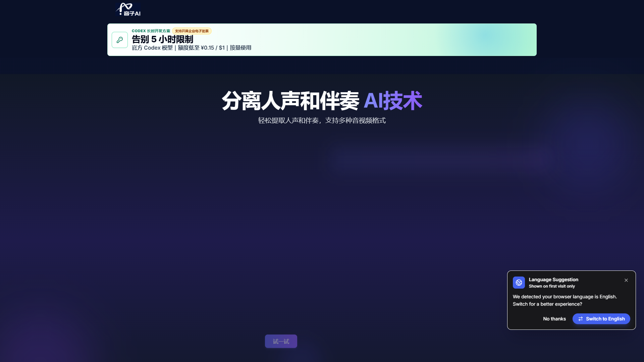Click the detected browser language message
Screen dimensions: 644x362
(565, 300)
